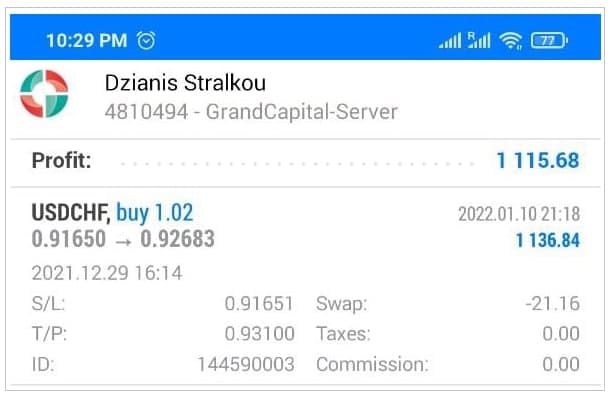Tap the roaming signal bars icon
The image size is (610, 396).
pos(479,40)
